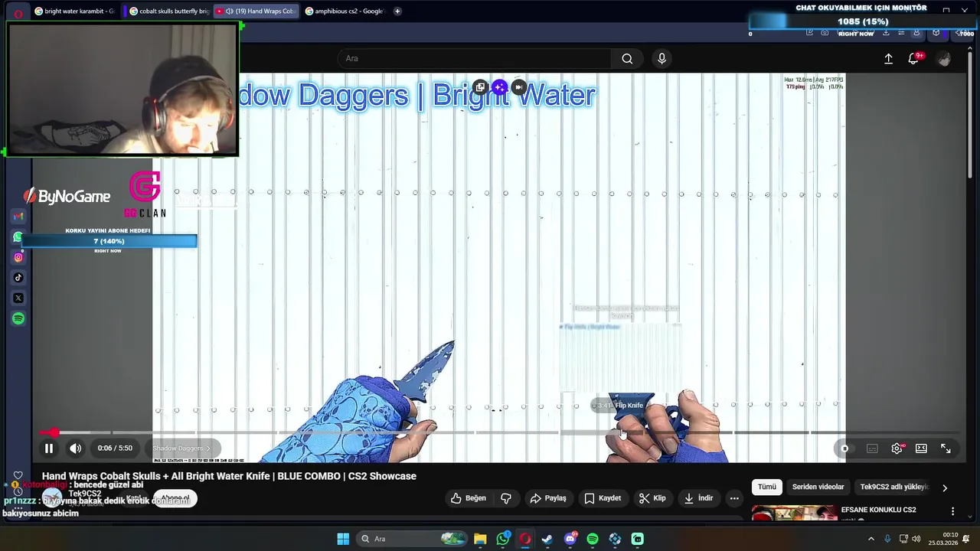Open more actions three-dot menu
This screenshot has height=551, width=980.
tap(734, 498)
